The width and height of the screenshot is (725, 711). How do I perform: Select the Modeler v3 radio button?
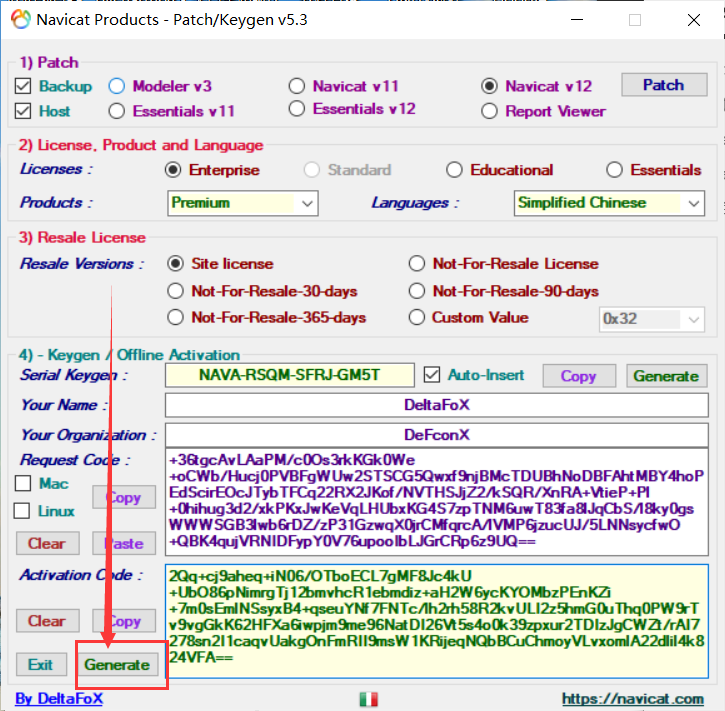(117, 86)
